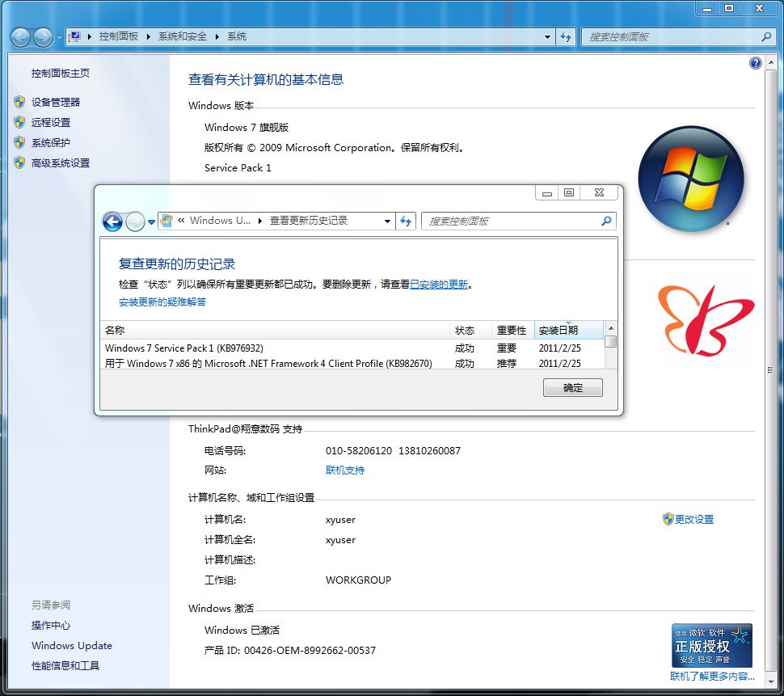Image resolution: width=784 pixels, height=696 pixels.
Task: Click the up arrow of System window scrollbar
Action: pyautogui.click(x=770, y=62)
